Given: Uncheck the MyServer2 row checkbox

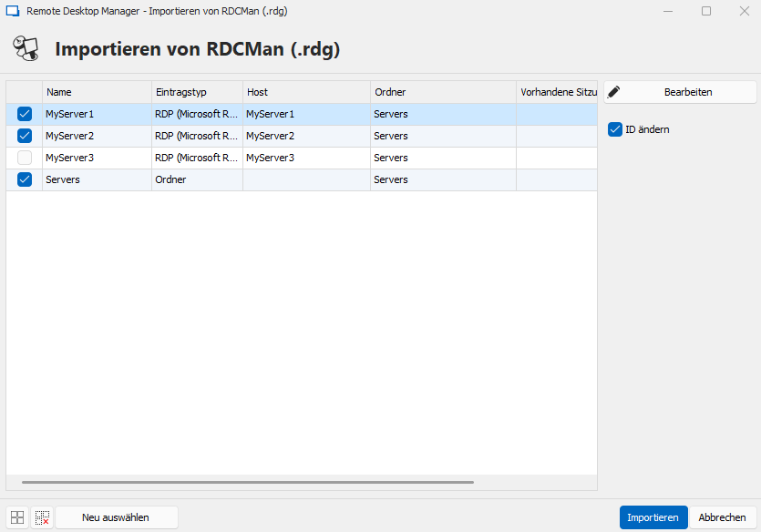Looking at the screenshot, I should tap(25, 136).
